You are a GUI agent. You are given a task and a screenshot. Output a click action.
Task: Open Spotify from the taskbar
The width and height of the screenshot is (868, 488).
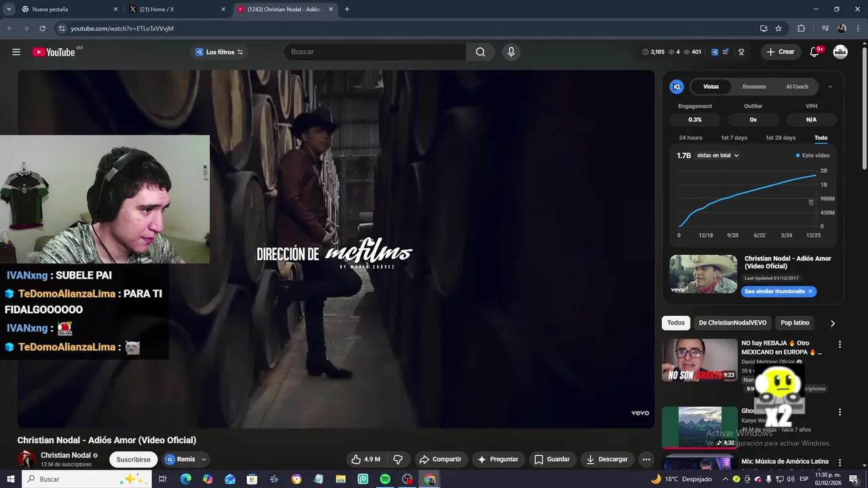point(385,479)
